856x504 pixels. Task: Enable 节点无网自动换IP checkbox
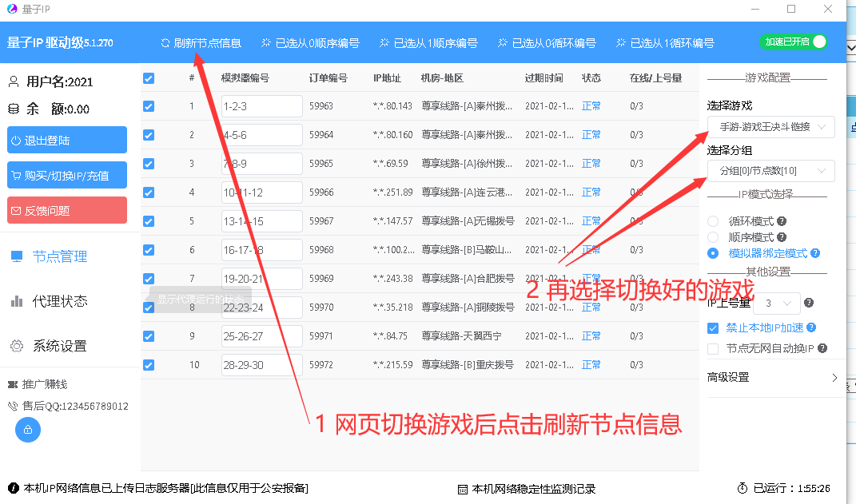pos(713,348)
